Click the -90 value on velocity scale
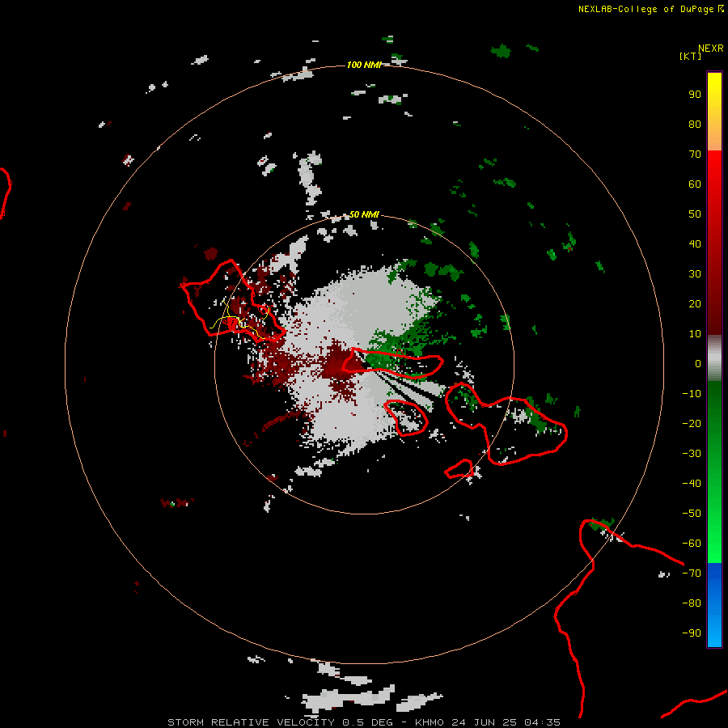Image resolution: width=728 pixels, height=728 pixels. [692, 633]
